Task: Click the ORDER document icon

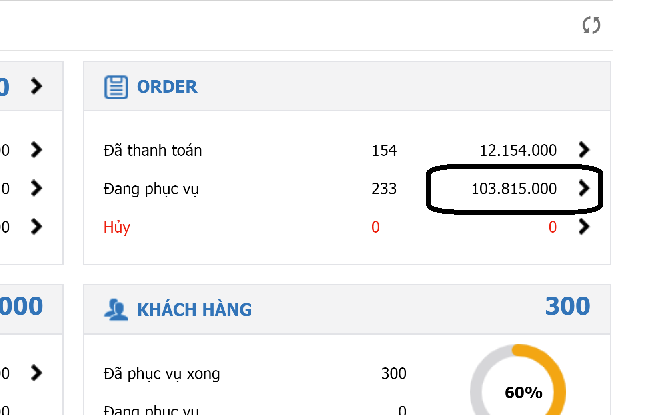Action: pos(115,87)
